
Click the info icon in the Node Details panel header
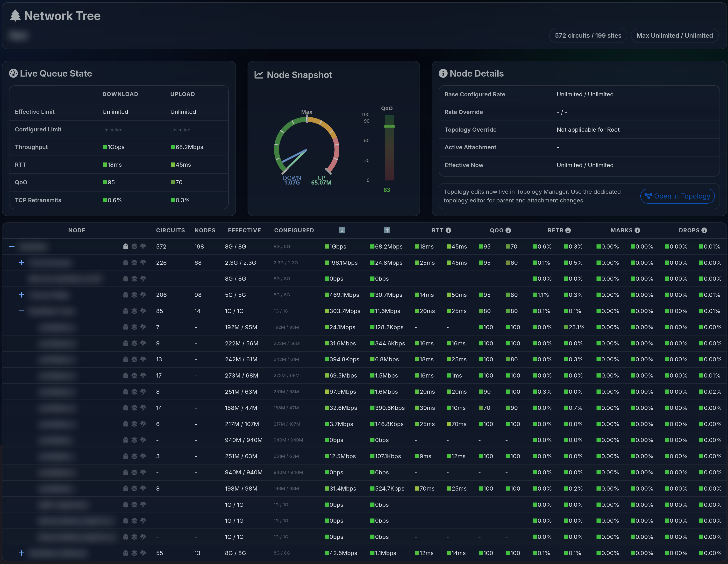(443, 73)
